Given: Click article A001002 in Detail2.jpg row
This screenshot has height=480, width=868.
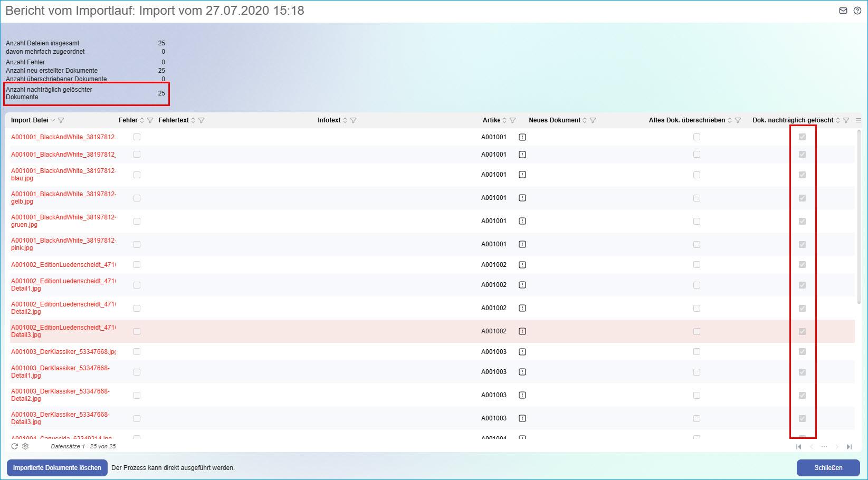Looking at the screenshot, I should point(494,308).
